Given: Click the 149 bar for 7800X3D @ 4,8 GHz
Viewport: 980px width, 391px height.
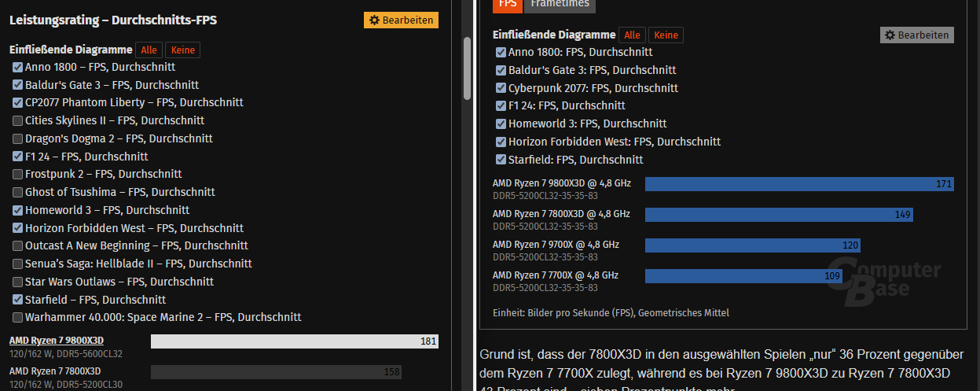Looking at the screenshot, I should pyautogui.click(x=779, y=215).
